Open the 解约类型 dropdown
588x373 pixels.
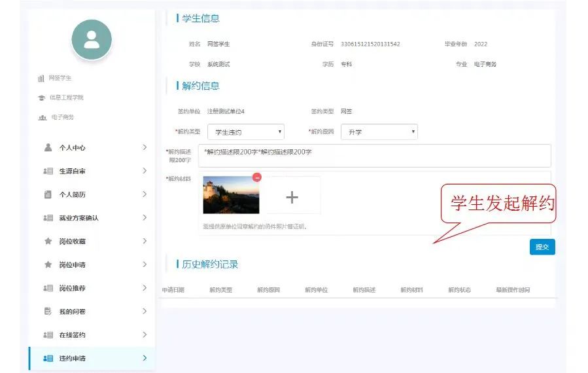[x=245, y=132]
